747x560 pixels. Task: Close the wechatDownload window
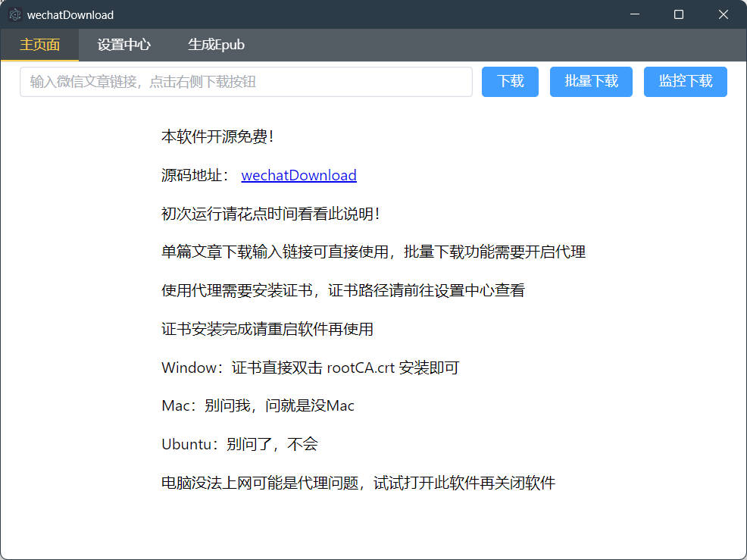pyautogui.click(x=724, y=14)
